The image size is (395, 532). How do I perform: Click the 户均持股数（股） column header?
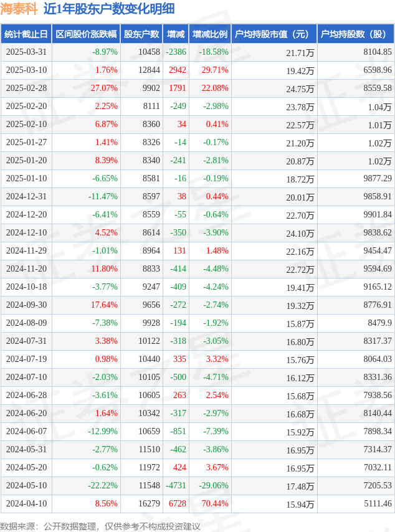tap(356, 34)
